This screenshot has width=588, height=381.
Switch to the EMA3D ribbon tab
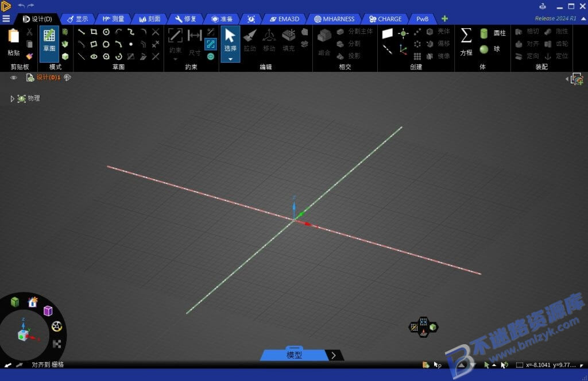pos(285,19)
